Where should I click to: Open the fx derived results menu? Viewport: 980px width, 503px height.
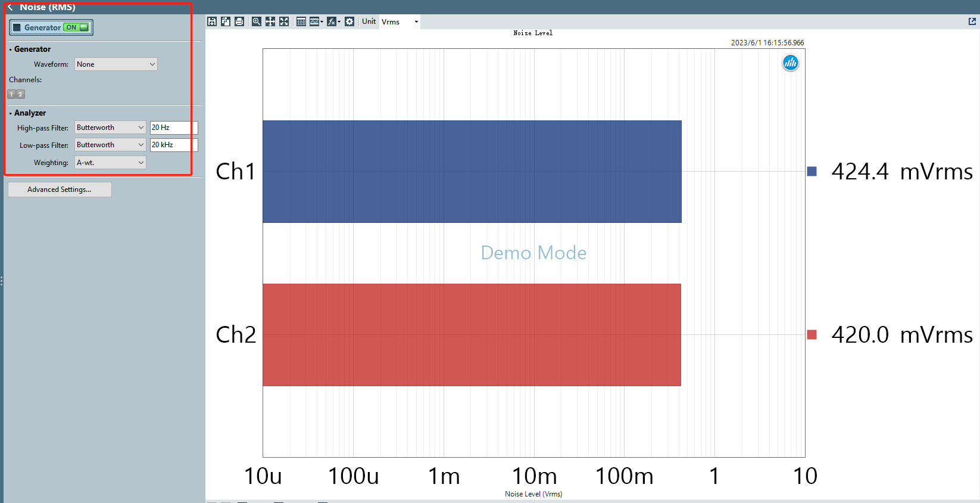tap(334, 21)
